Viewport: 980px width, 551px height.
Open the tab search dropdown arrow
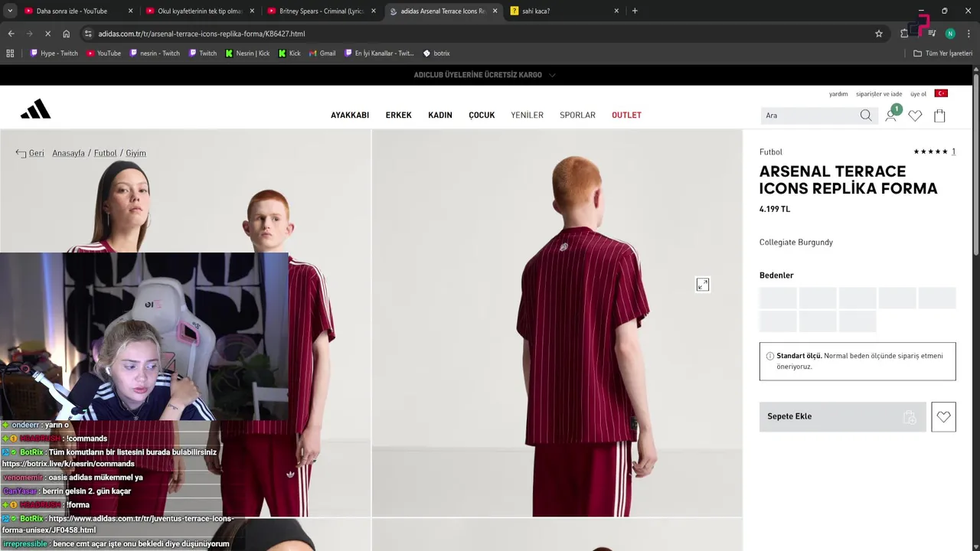coord(10,11)
